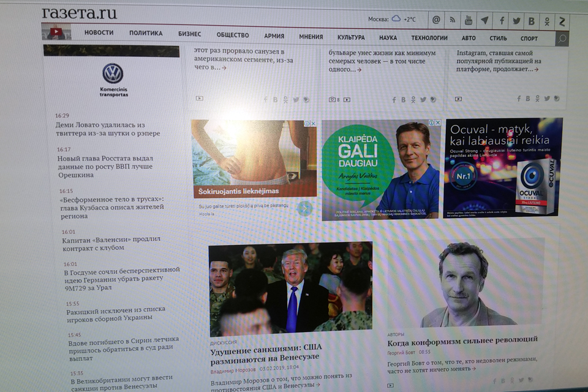Select the Армия menu item

click(x=274, y=36)
